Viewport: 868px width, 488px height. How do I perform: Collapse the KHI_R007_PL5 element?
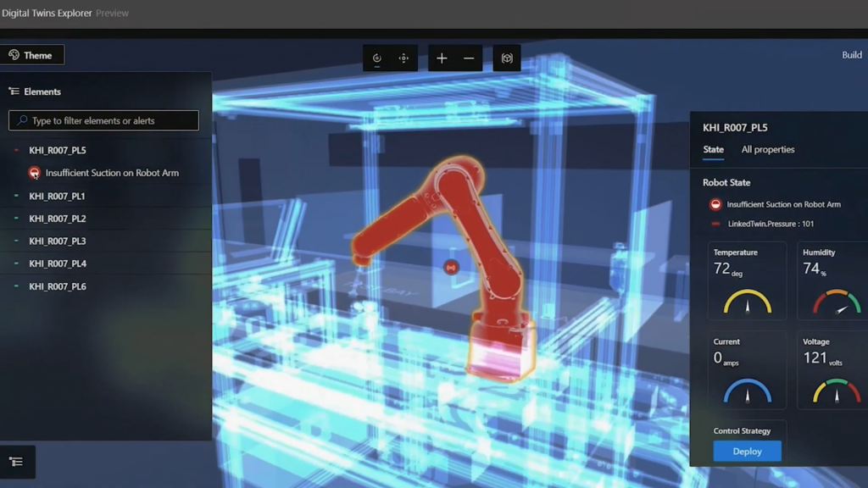(x=16, y=151)
